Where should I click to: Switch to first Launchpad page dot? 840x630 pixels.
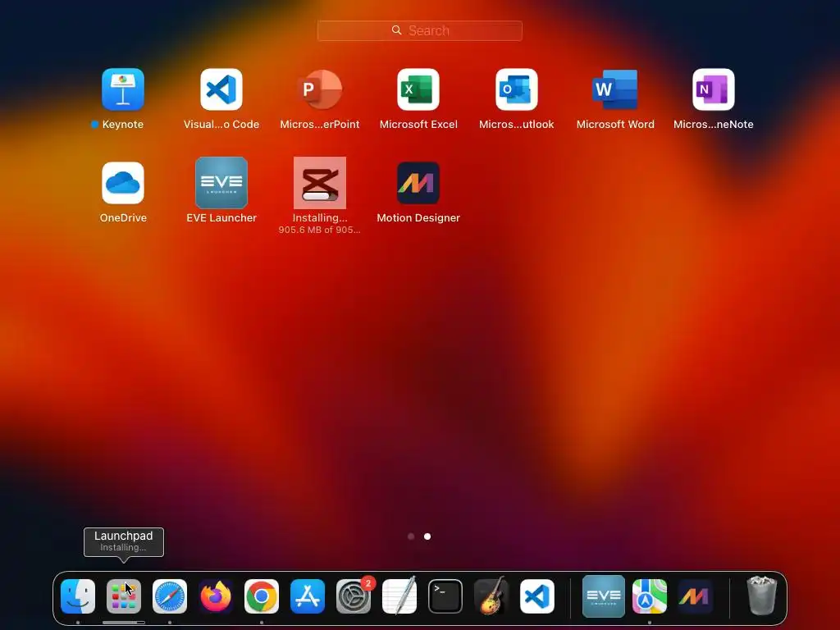click(x=411, y=536)
